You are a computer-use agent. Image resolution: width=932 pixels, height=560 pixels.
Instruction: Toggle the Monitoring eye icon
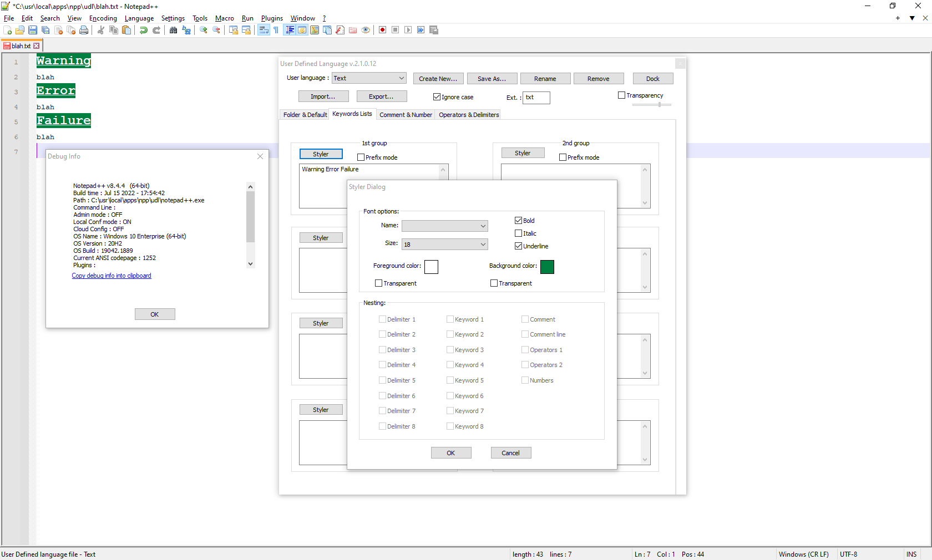click(x=366, y=30)
